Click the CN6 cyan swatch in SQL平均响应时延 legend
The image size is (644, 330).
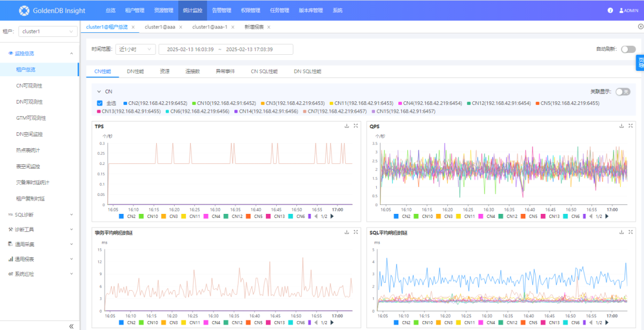(565, 323)
